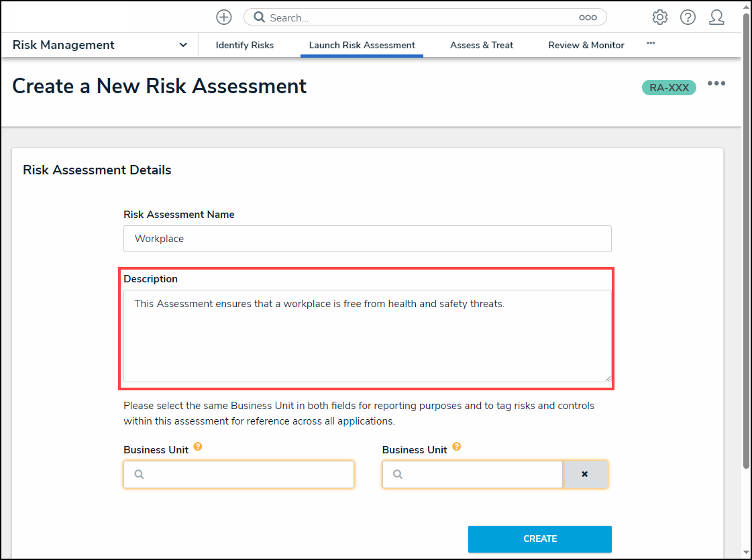Click inside the Description text area

coord(368,335)
